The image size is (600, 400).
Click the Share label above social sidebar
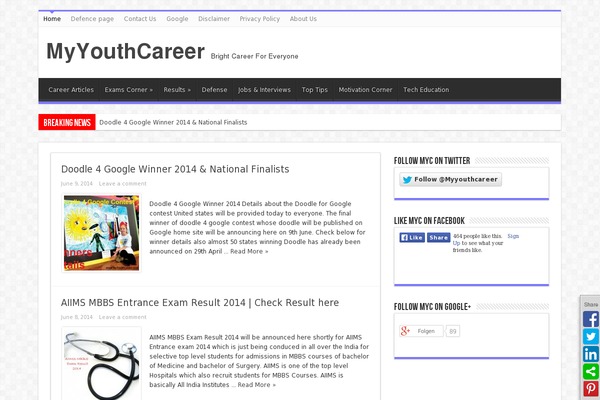(591, 305)
